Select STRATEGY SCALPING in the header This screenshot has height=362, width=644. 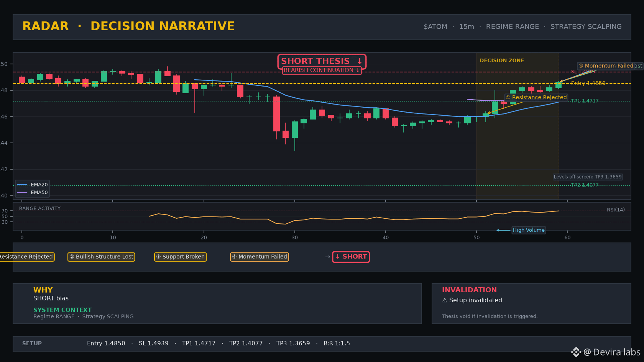click(586, 27)
